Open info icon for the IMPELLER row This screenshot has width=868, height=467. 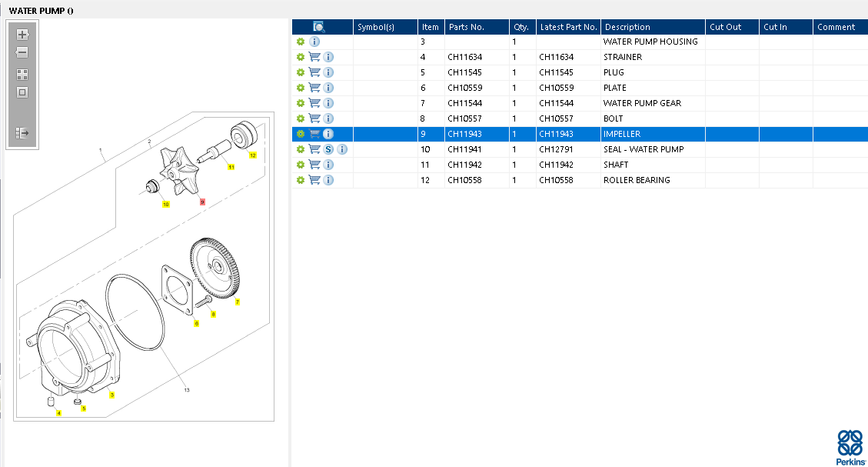click(x=328, y=134)
